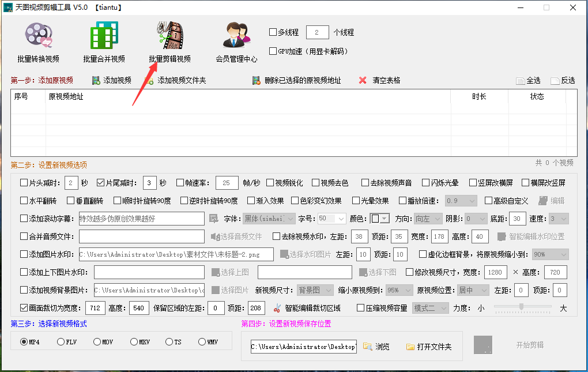Check 去除视频声音 option
This screenshot has height=372, width=588.
click(x=365, y=183)
